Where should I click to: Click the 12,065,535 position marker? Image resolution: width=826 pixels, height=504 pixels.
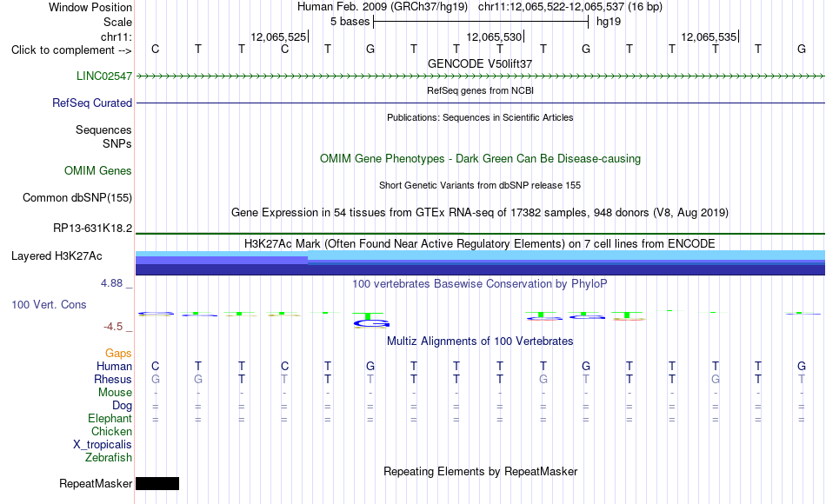pos(709,36)
